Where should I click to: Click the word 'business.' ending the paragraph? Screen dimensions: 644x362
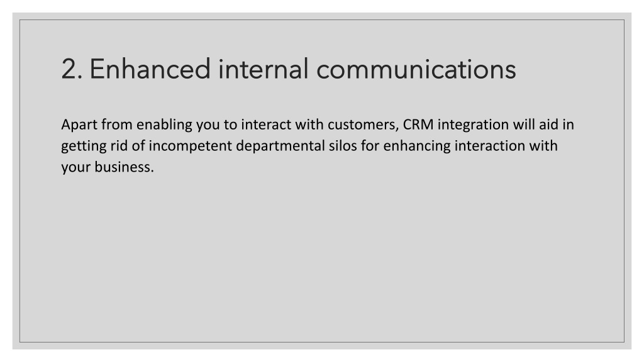coord(124,167)
